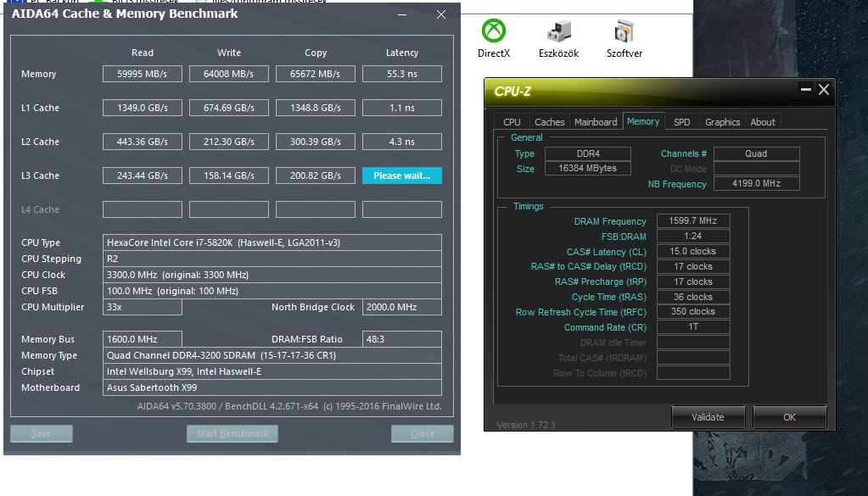Select the Memory Write value 64008 MB/s

pyautogui.click(x=228, y=74)
